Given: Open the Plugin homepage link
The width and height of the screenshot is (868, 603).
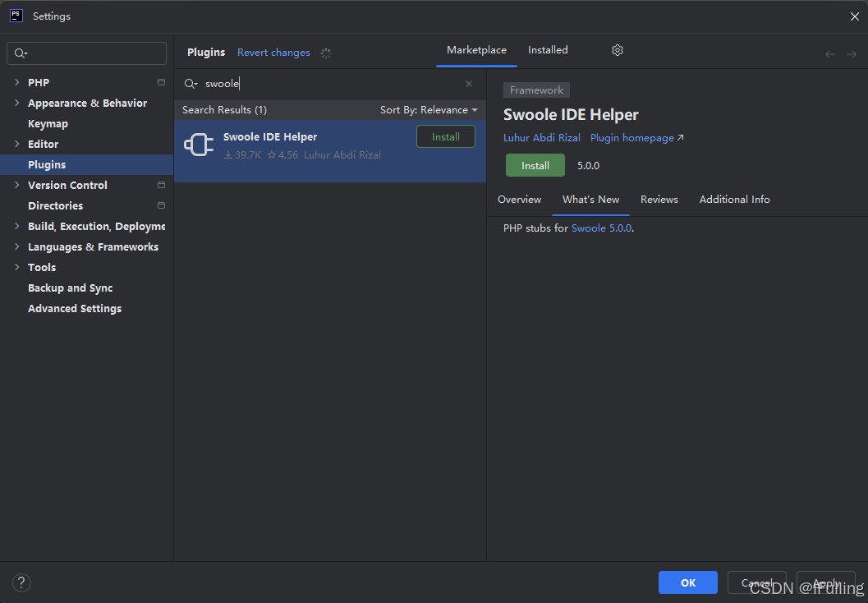Looking at the screenshot, I should 636,138.
